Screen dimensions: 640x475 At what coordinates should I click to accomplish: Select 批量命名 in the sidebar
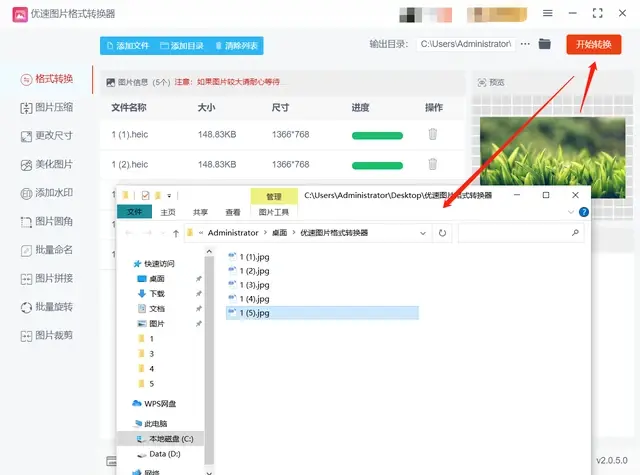tap(47, 250)
